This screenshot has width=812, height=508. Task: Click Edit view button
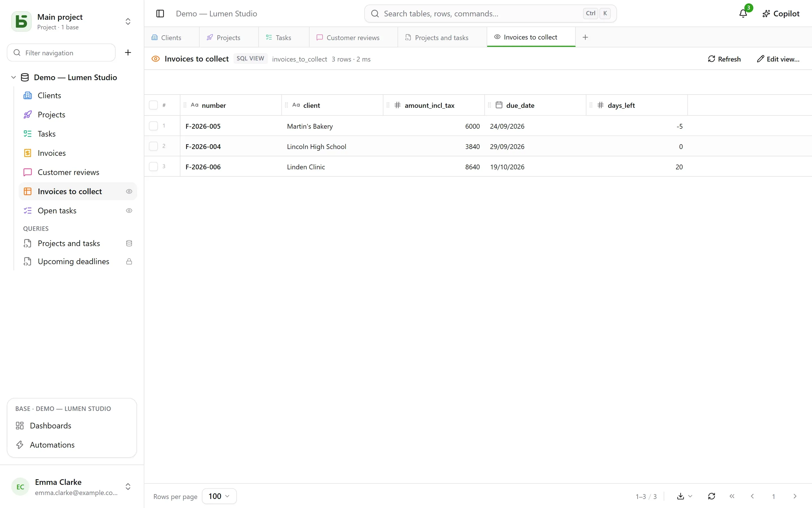click(778, 59)
